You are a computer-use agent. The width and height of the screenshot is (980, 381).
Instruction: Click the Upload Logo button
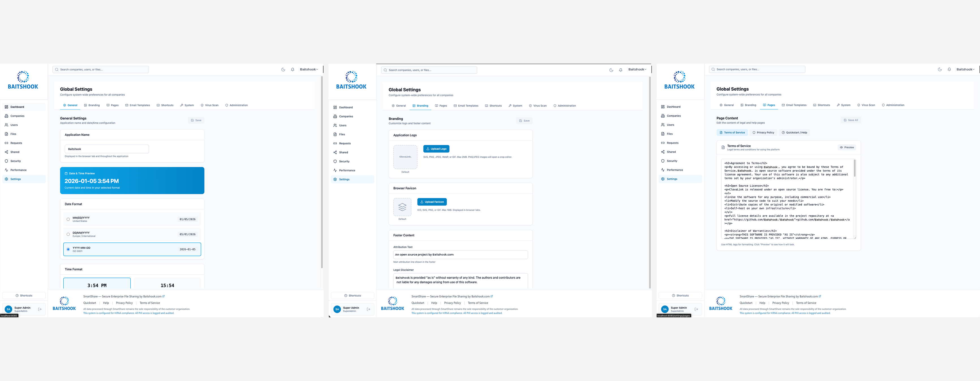coord(436,149)
